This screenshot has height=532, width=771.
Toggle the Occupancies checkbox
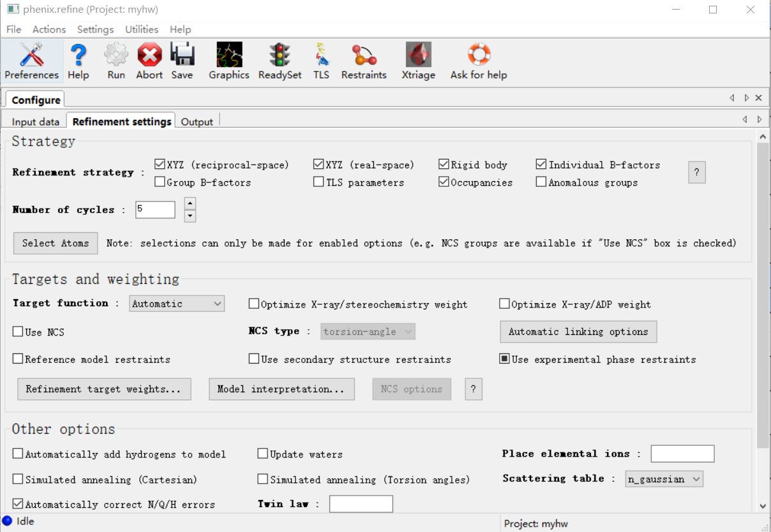click(444, 182)
